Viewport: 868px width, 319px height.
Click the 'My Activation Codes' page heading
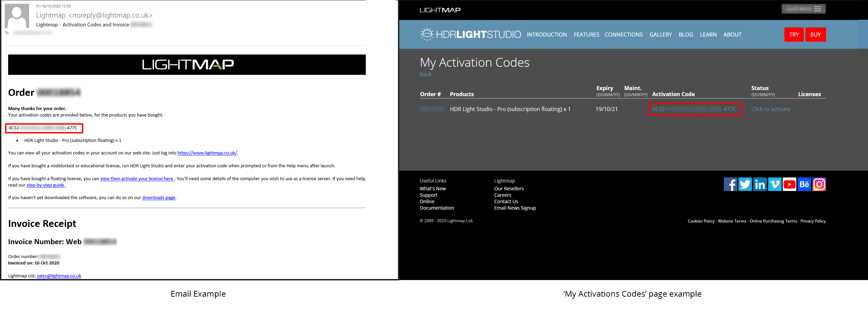point(474,63)
